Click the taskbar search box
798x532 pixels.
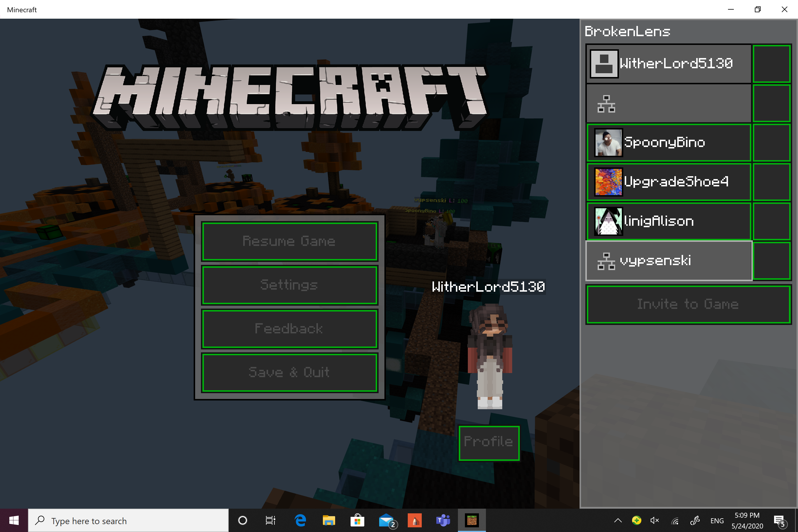point(128,520)
